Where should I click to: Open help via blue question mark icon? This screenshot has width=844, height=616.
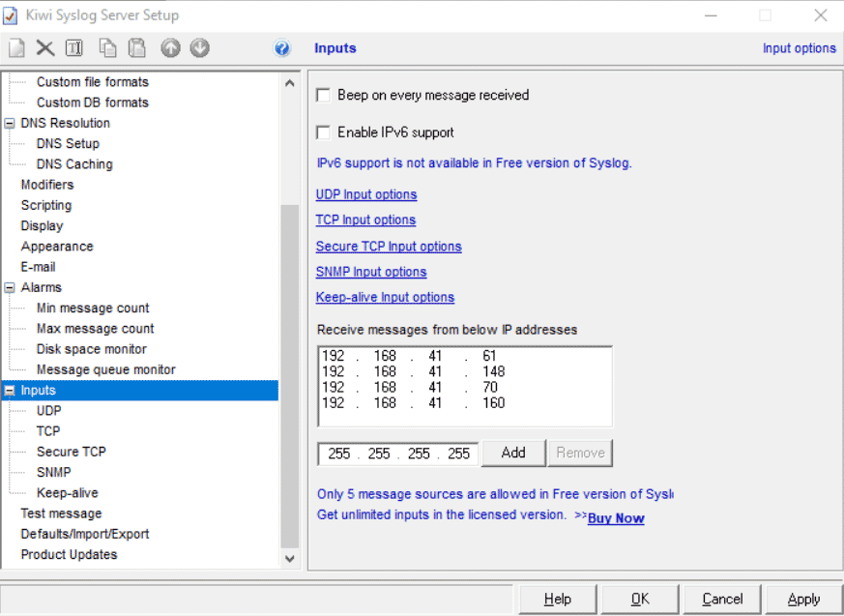pos(282,48)
